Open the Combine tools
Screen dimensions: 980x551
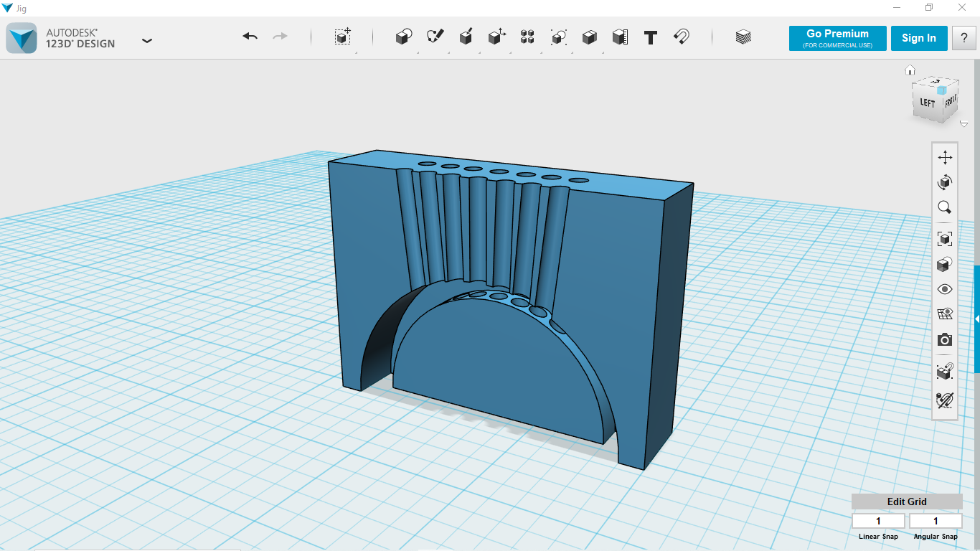(x=589, y=37)
